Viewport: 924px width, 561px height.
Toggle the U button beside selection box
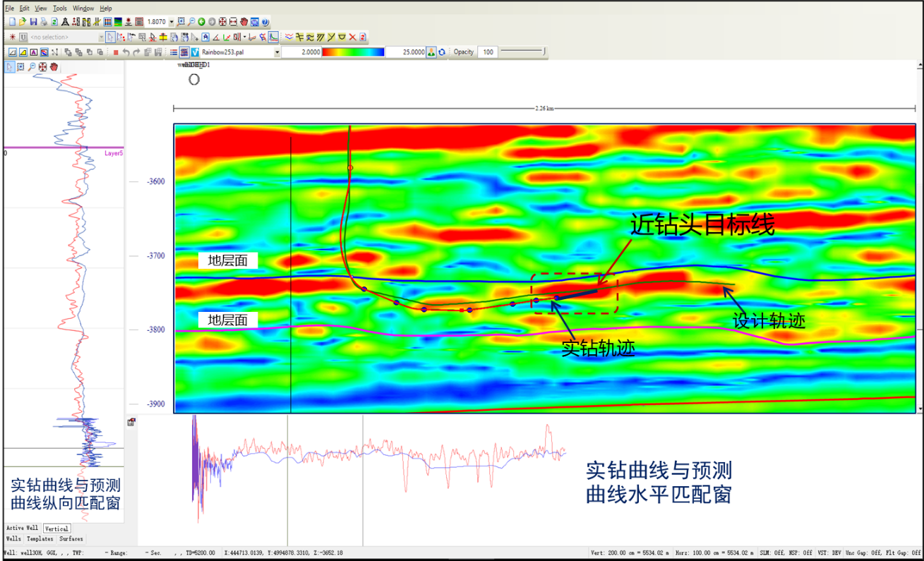[x=23, y=37]
